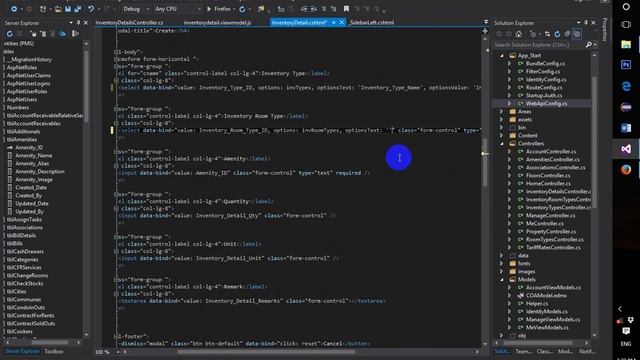Click the Open File folder icon in toolbar
Image resolution: width=640 pixels, height=360 pixels.
pyautogui.click(x=58, y=9)
